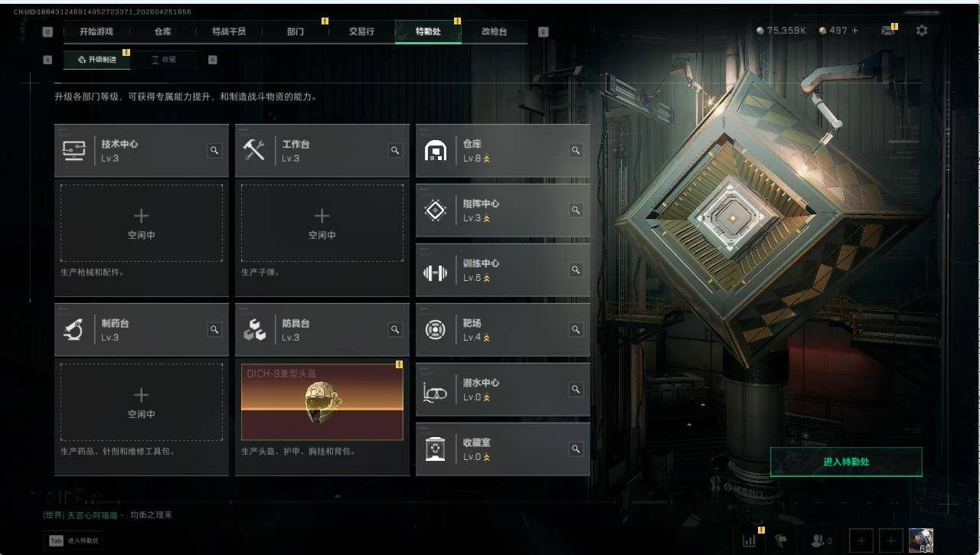Switch to the 交易行 tab
Screen dimensions: 980x555
tap(361, 31)
